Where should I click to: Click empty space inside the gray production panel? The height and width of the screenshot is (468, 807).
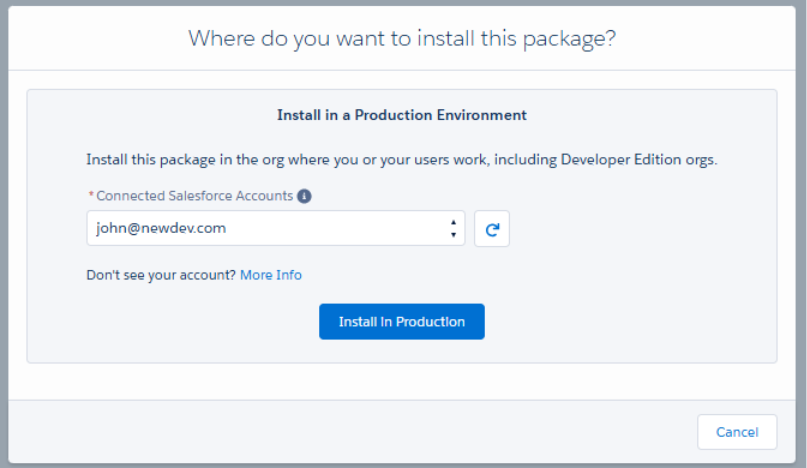[640, 300]
